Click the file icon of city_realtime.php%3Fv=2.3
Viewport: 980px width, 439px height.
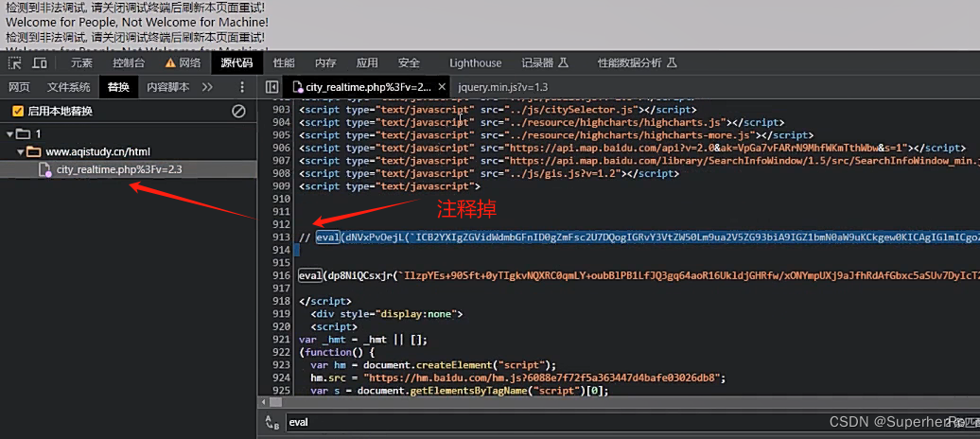pos(44,168)
